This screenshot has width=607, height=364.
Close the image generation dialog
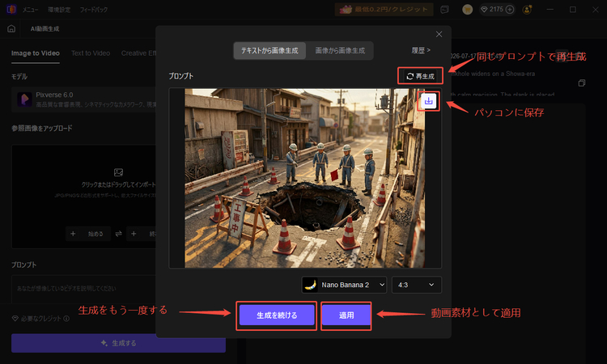coord(439,35)
